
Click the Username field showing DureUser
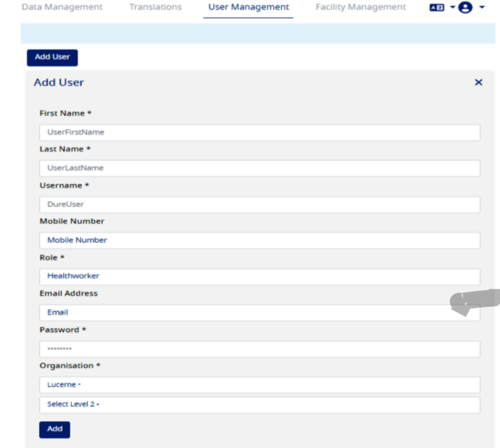(259, 204)
